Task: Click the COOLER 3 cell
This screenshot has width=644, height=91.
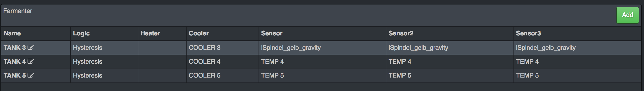Action: point(205,48)
